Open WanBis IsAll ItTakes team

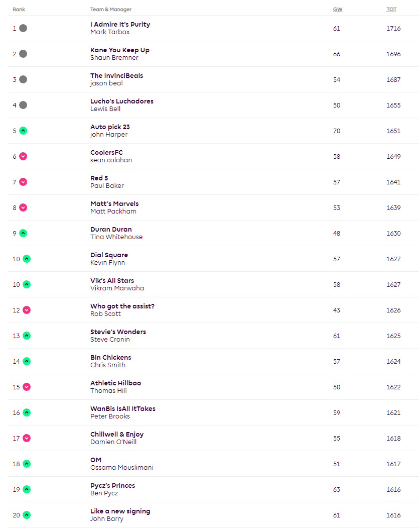122,409
